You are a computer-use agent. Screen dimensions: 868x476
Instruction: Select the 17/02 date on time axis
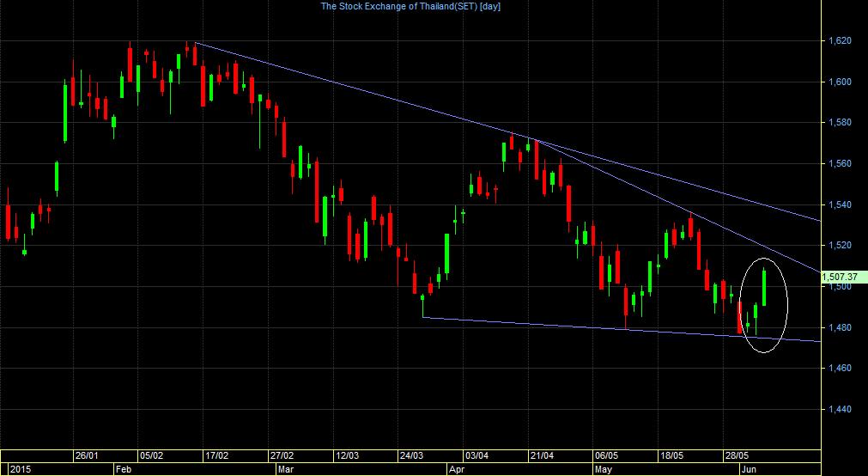click(216, 455)
